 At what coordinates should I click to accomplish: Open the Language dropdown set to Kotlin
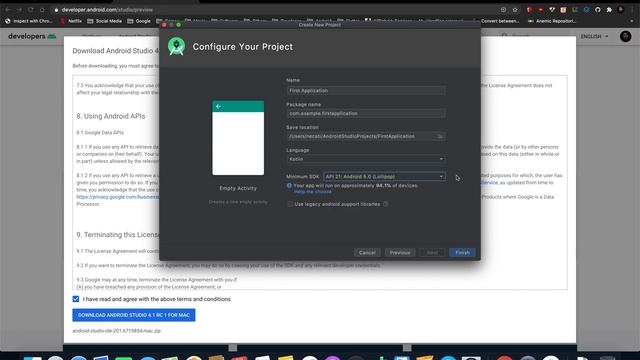pyautogui.click(x=366, y=159)
